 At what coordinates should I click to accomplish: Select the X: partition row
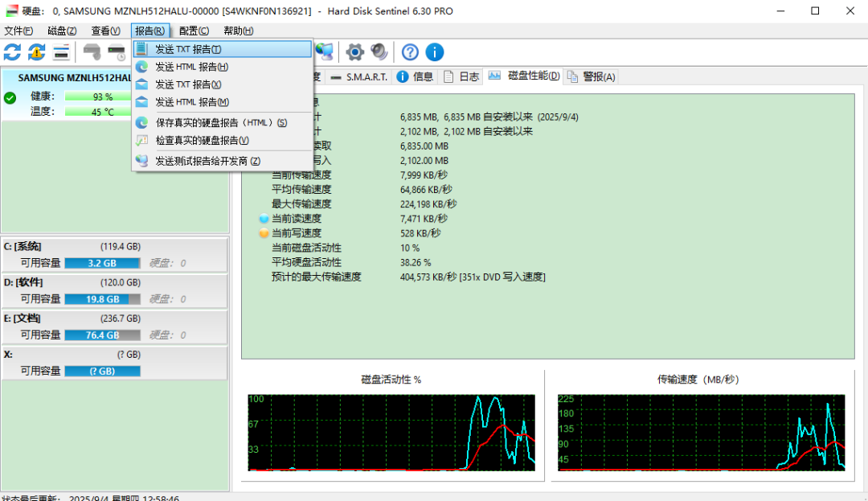pyautogui.click(x=115, y=363)
